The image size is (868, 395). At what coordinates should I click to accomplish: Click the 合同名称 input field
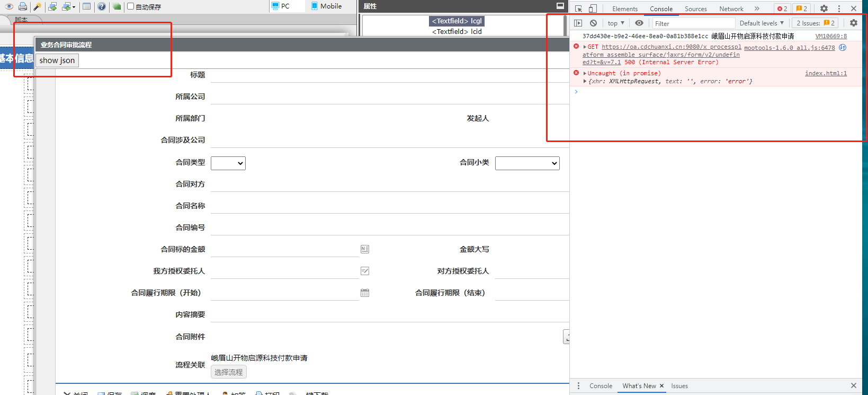390,206
